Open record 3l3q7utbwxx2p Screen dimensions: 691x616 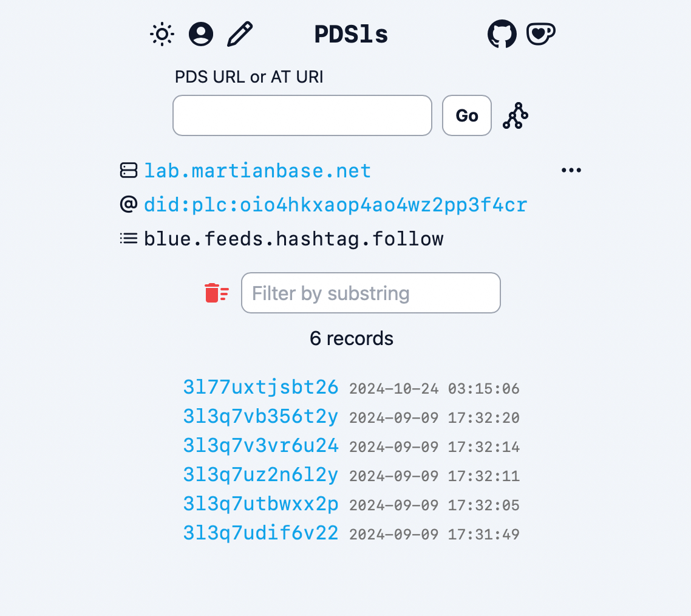pos(260,504)
